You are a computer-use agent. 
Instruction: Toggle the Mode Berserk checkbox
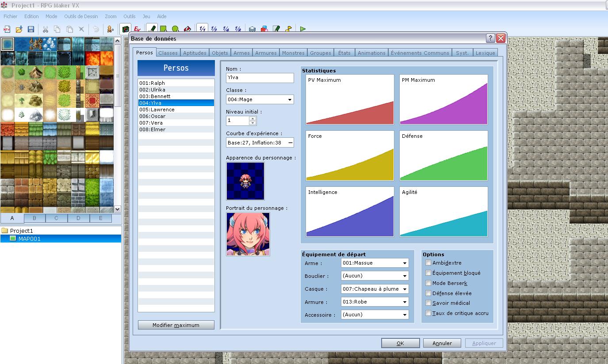(x=428, y=283)
